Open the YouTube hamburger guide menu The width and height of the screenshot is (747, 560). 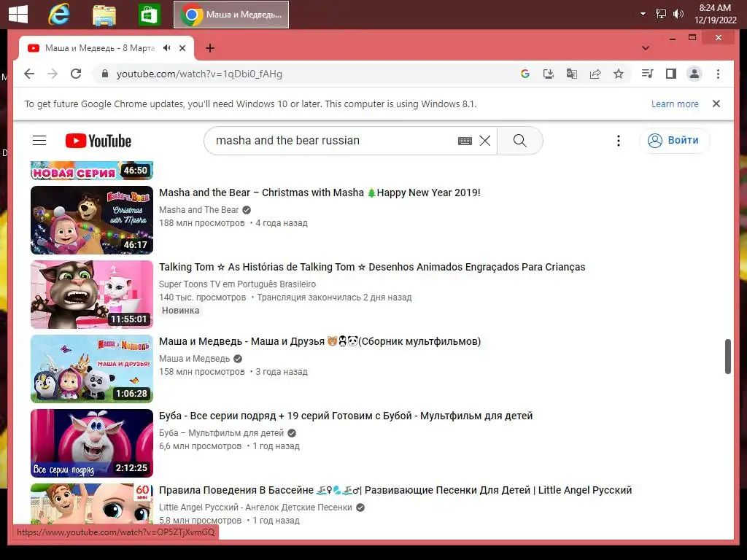(x=39, y=141)
